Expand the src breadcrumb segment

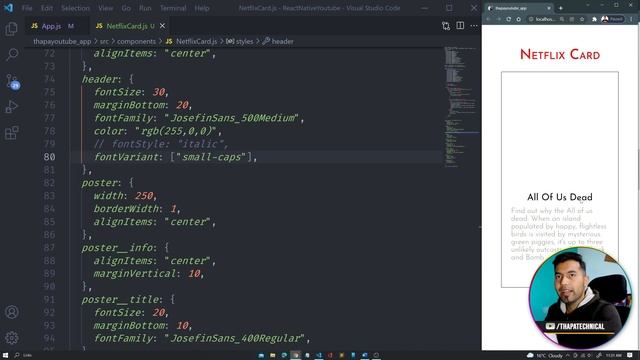pyautogui.click(x=104, y=41)
